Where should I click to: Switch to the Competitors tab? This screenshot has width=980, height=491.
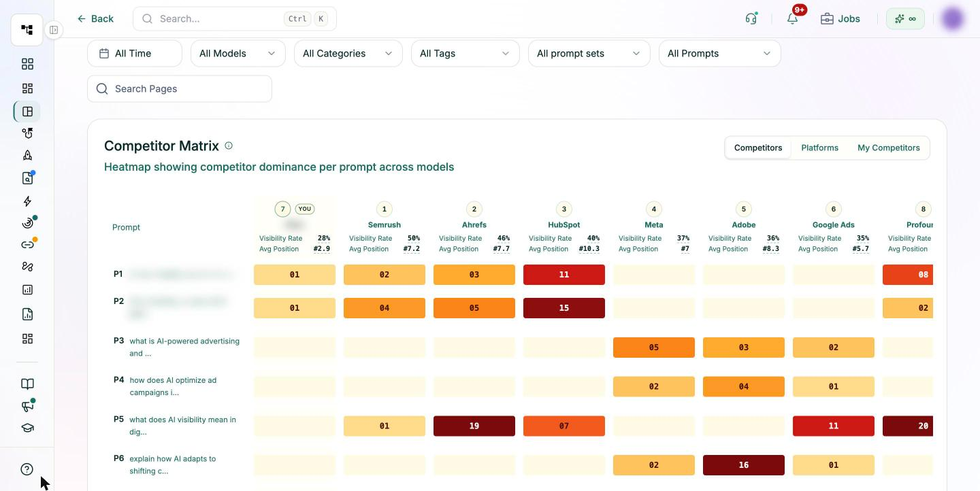tap(758, 148)
